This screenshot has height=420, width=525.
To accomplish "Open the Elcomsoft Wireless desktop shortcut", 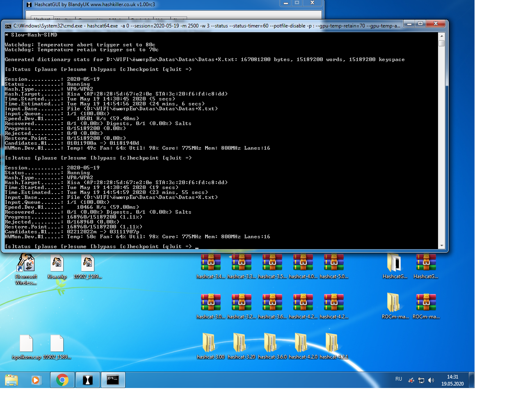I will (26, 264).
